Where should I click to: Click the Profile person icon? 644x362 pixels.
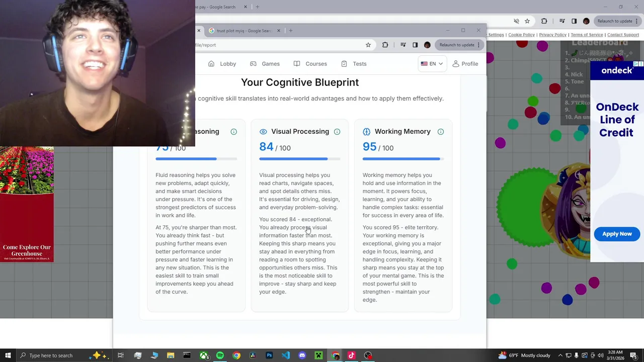coord(456,64)
